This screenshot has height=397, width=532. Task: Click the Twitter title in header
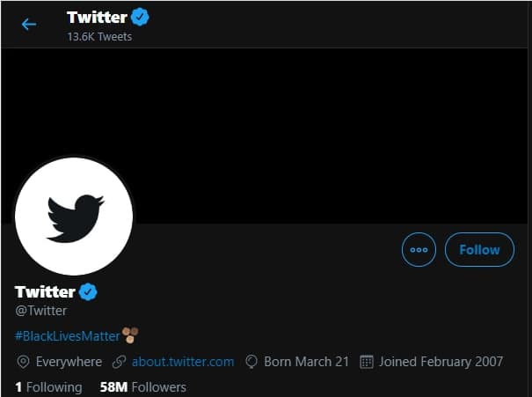97,18
